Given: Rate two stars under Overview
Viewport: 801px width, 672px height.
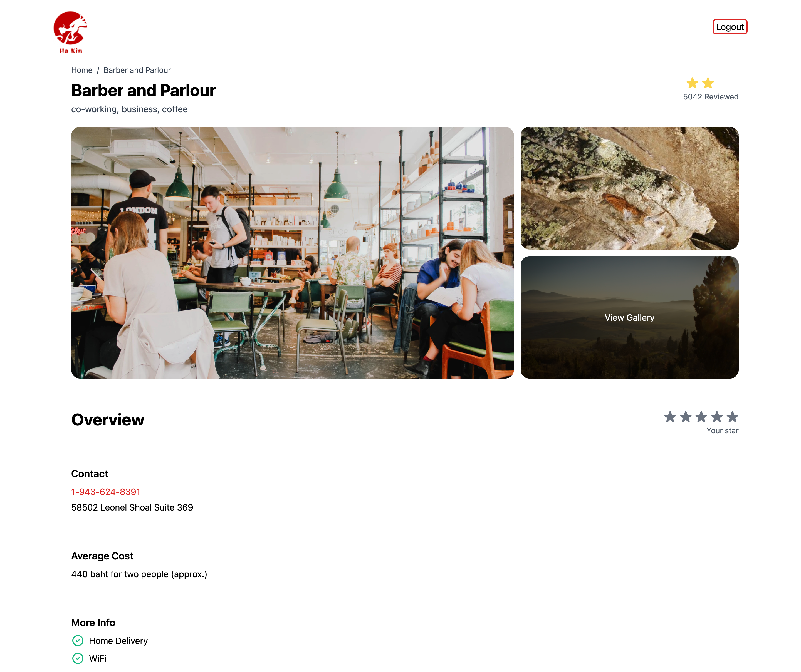Looking at the screenshot, I should 686,417.
